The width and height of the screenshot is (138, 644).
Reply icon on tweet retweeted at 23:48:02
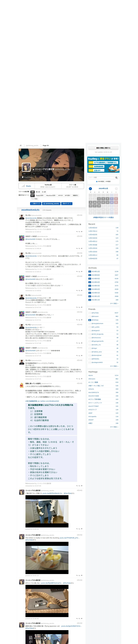click(77, 291)
